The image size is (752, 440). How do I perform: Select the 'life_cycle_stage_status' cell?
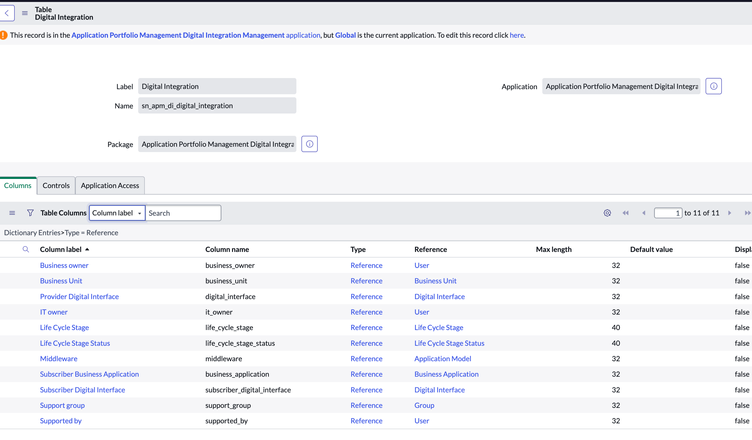(x=240, y=343)
